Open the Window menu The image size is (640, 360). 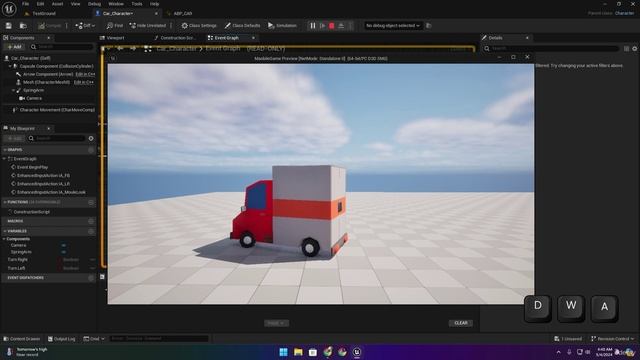tap(116, 4)
